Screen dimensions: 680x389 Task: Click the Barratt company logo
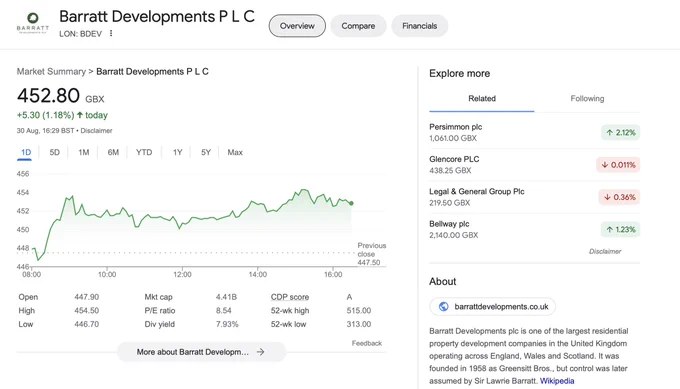pyautogui.click(x=33, y=23)
